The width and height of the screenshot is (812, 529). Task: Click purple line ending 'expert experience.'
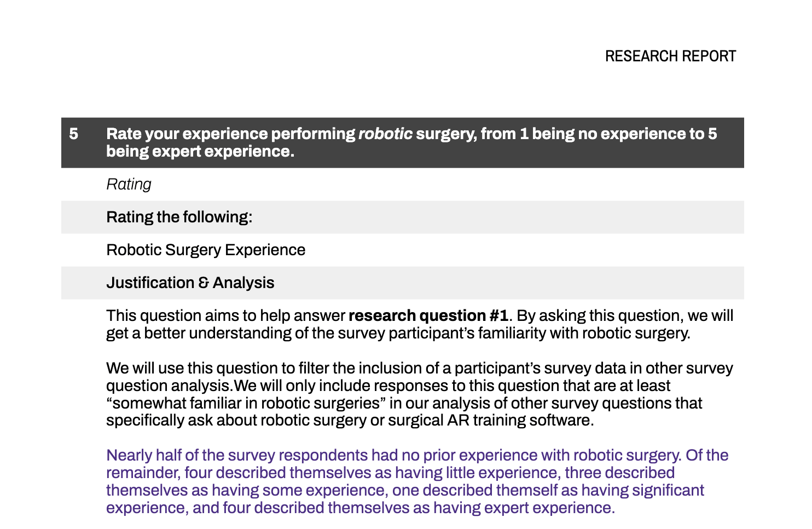click(x=360, y=508)
